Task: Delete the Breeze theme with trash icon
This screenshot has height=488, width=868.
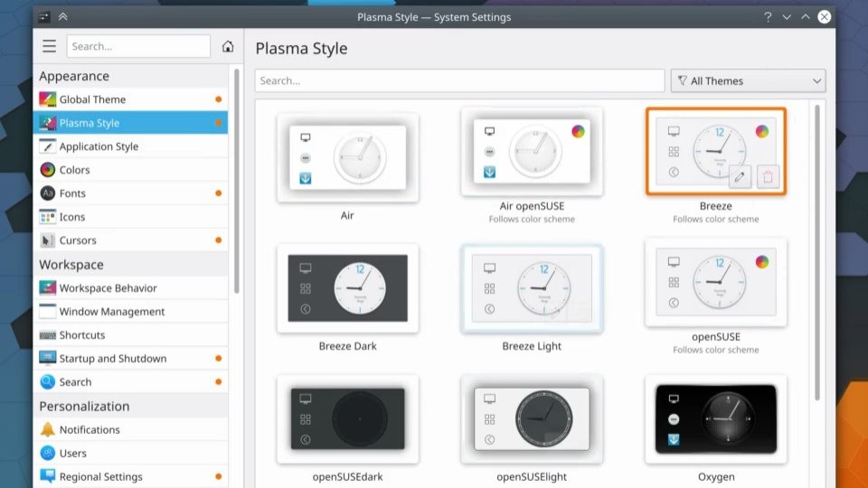Action: pos(768,177)
